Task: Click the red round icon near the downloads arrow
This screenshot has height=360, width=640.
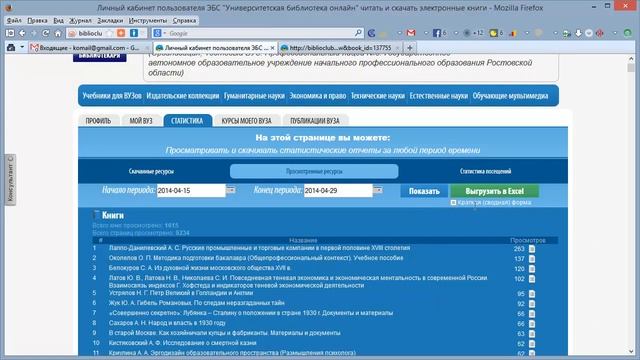Action: [x=600, y=33]
